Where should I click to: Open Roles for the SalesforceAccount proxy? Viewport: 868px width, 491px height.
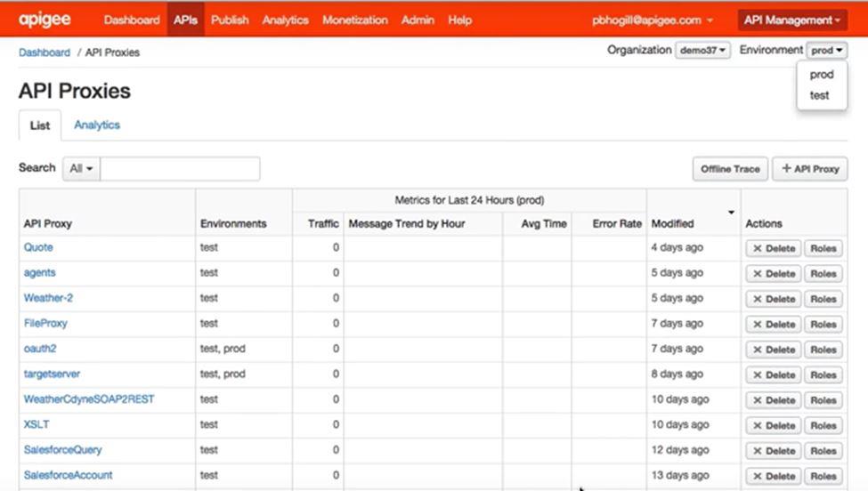(823, 476)
